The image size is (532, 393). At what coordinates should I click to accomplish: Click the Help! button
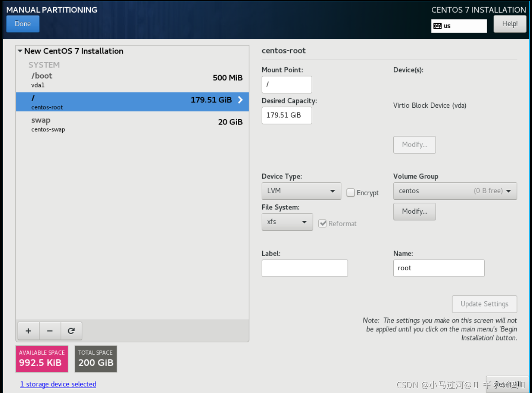tap(509, 24)
